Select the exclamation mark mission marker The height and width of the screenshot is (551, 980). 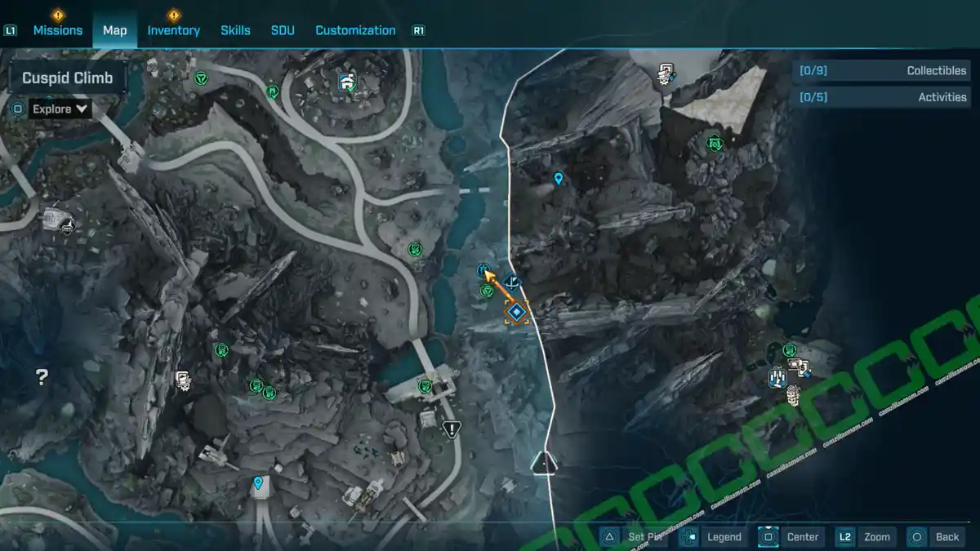point(451,429)
